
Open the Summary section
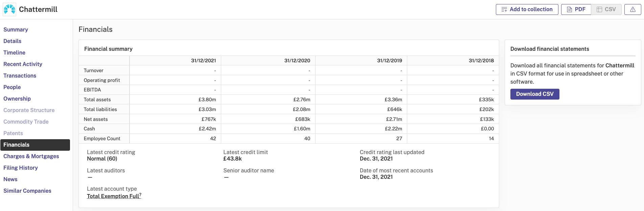click(x=16, y=30)
